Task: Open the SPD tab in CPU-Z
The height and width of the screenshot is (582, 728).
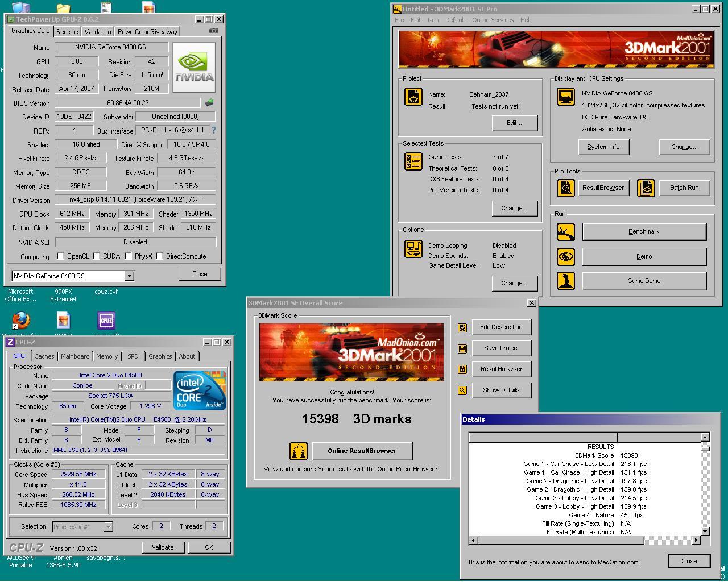Action: coord(133,356)
